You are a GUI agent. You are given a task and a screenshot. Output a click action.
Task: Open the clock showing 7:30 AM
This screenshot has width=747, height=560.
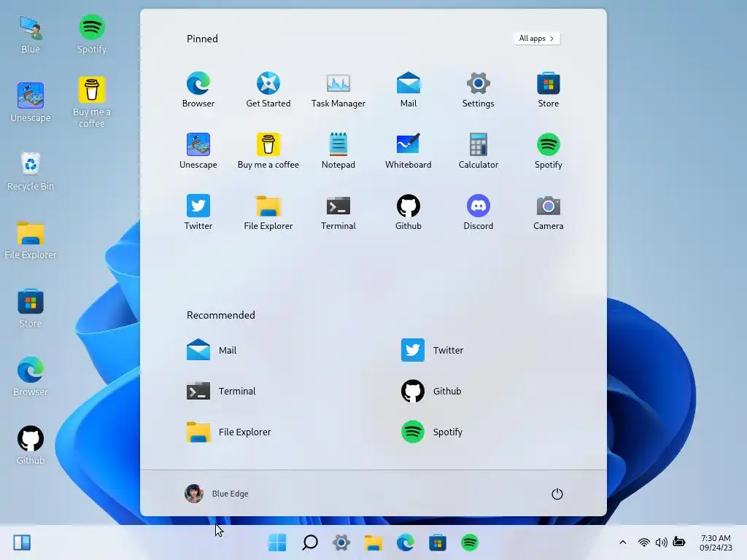tap(716, 542)
